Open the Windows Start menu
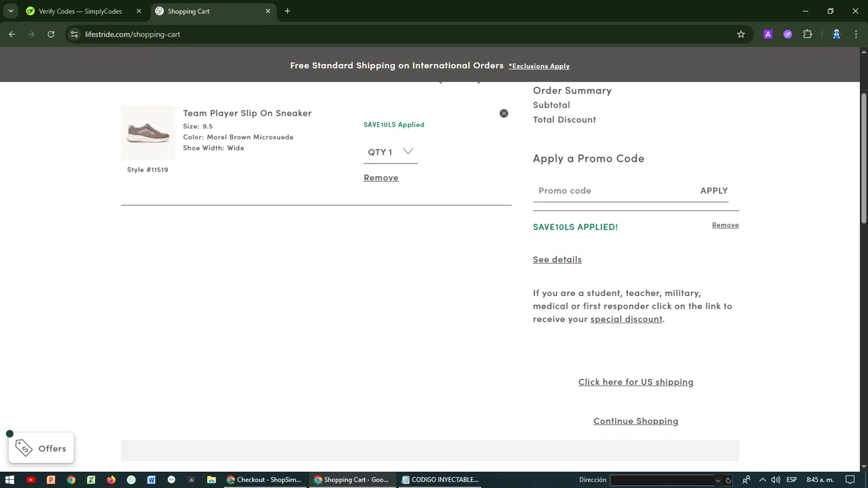Viewport: 868px width, 488px height. click(x=9, y=480)
